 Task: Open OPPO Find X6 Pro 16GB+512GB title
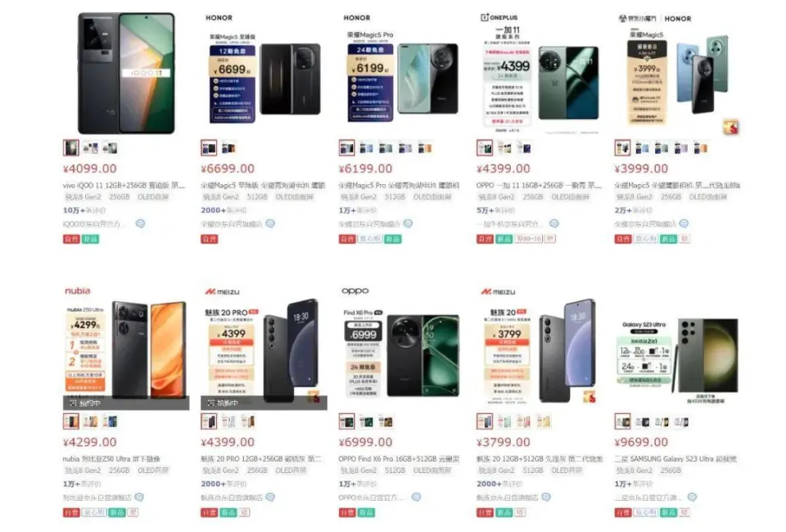point(399,459)
